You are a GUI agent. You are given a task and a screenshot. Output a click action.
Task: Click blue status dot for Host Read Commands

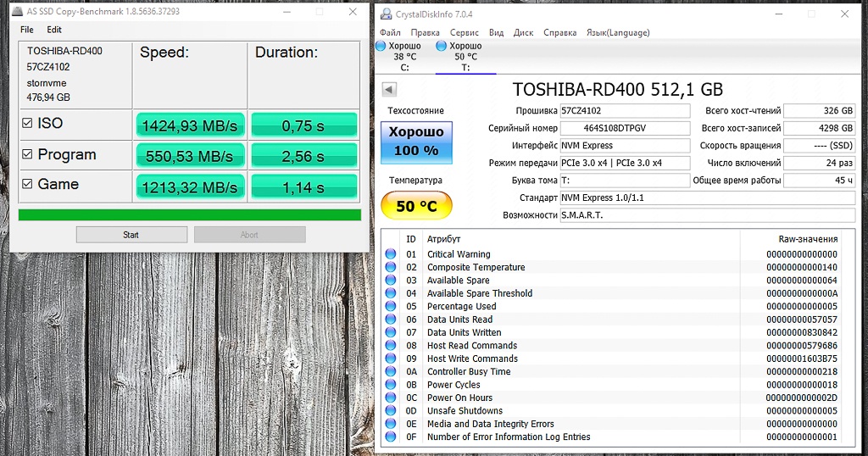point(391,345)
